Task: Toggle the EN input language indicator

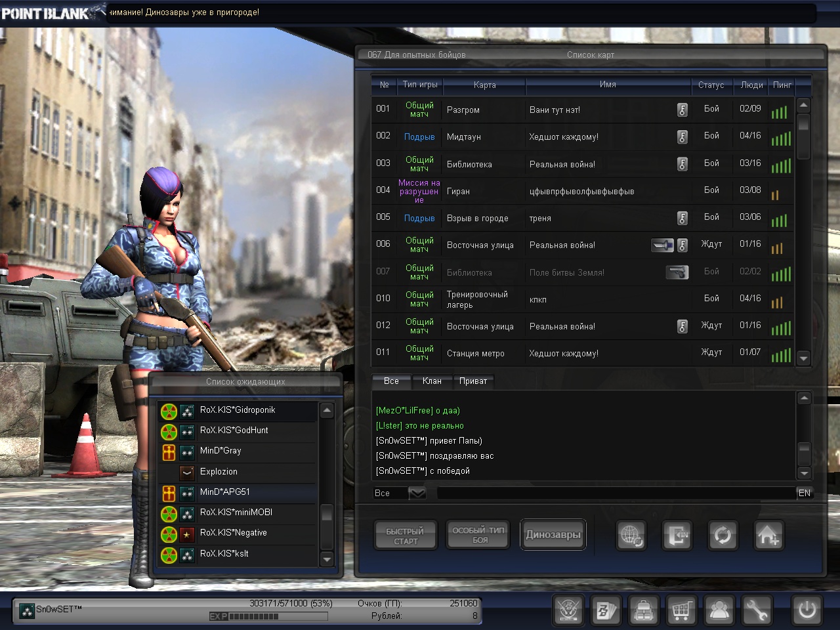Action: [804, 493]
